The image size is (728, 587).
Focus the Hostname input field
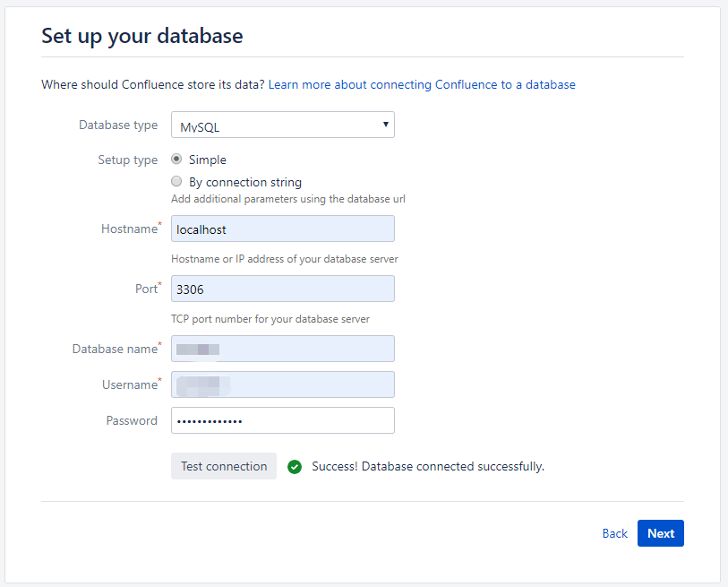coord(283,229)
